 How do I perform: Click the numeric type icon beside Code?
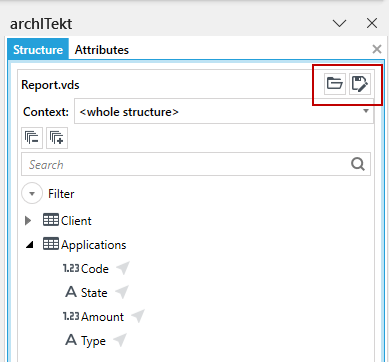[71, 268]
